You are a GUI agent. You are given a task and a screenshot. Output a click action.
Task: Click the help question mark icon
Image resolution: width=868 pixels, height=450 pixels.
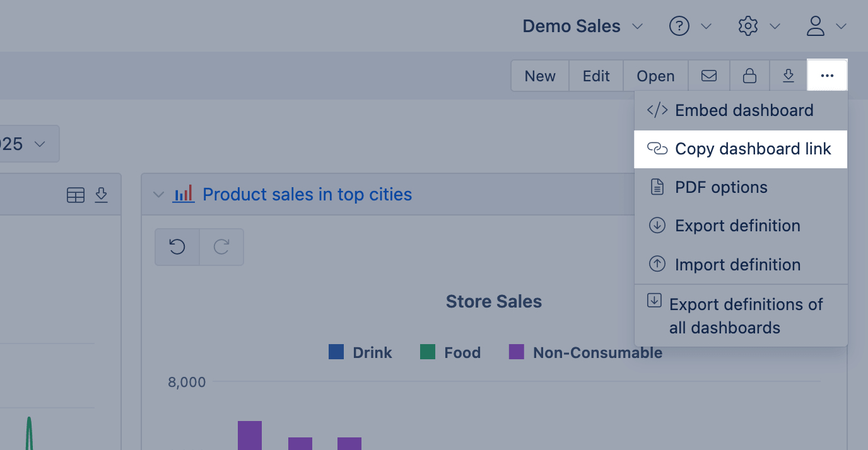pyautogui.click(x=679, y=26)
